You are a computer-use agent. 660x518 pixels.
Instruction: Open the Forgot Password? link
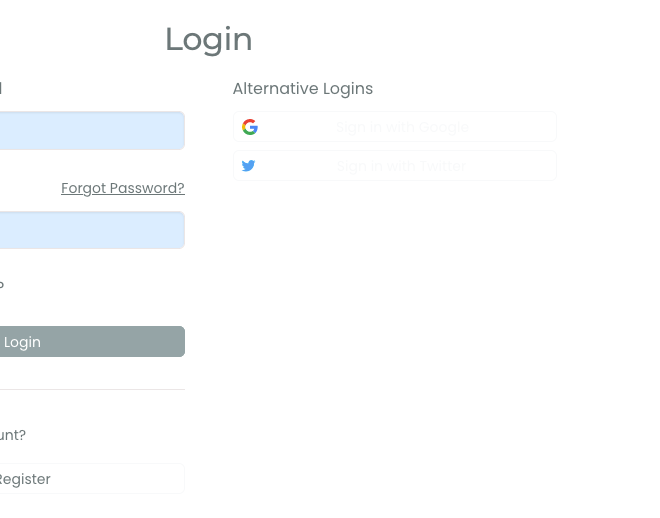pyautogui.click(x=123, y=188)
